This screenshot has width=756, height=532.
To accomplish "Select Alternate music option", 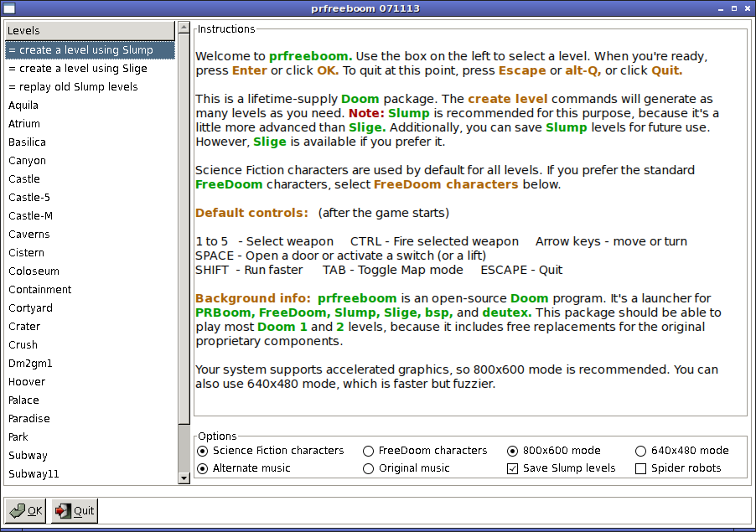I will point(244,468).
